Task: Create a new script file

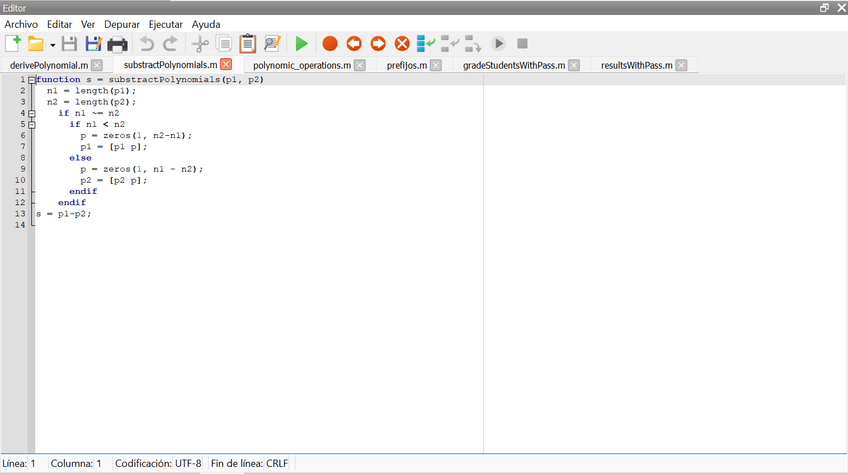Action: pos(13,44)
